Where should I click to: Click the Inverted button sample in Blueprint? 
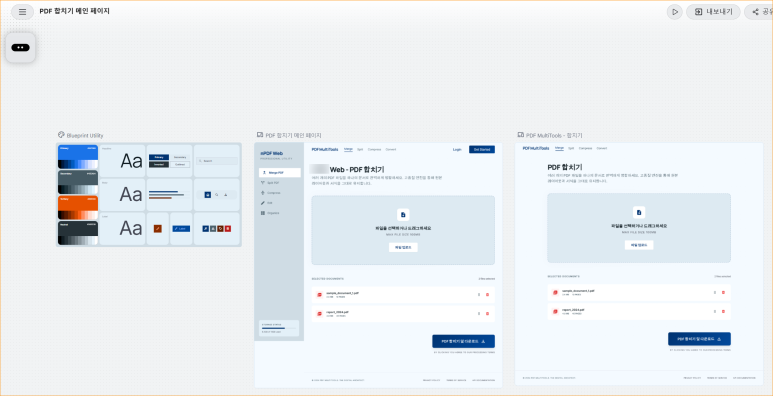click(x=159, y=164)
